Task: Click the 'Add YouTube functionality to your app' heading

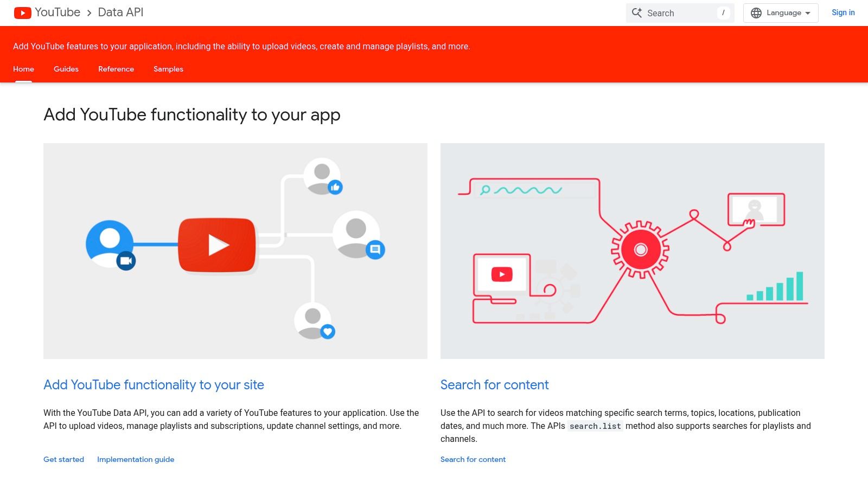Action: [x=192, y=115]
